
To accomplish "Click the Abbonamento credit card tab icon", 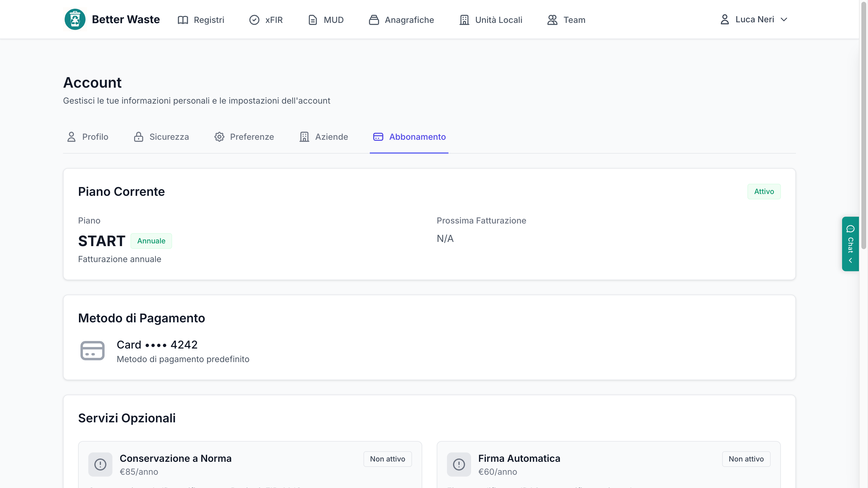I will [378, 137].
